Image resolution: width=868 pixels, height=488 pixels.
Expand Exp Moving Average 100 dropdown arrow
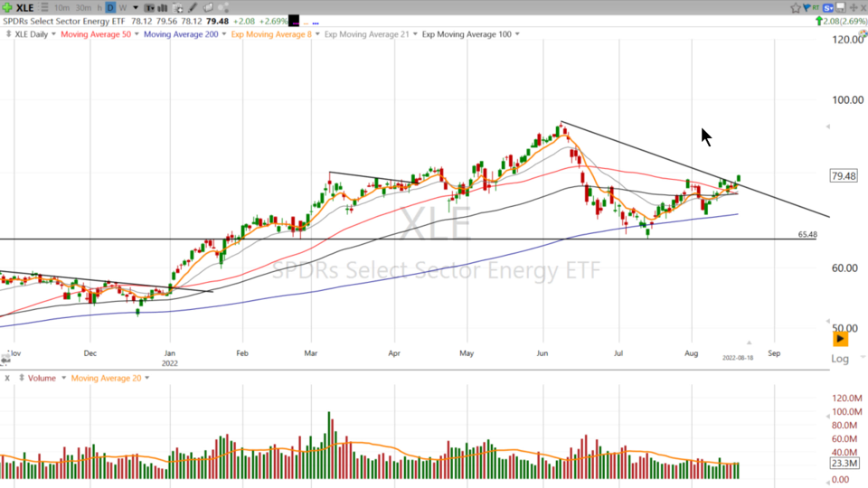click(517, 34)
